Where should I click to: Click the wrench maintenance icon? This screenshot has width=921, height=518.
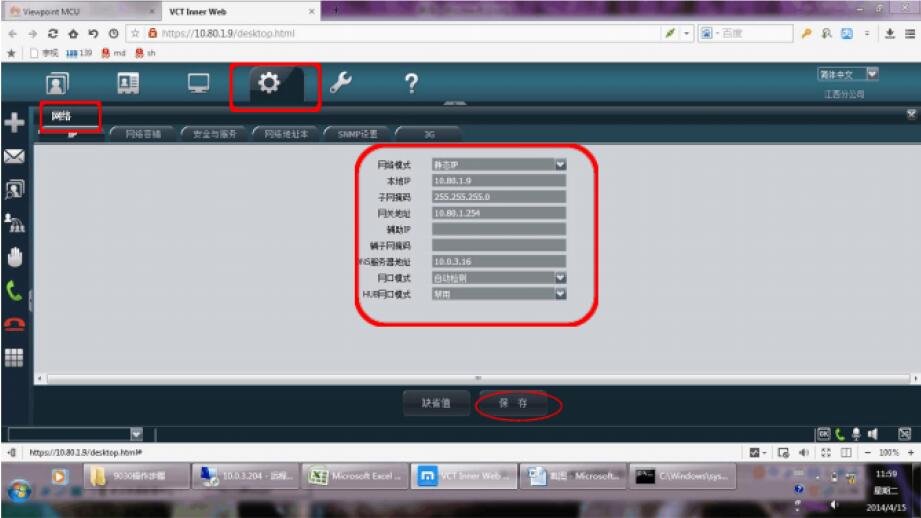tap(341, 86)
